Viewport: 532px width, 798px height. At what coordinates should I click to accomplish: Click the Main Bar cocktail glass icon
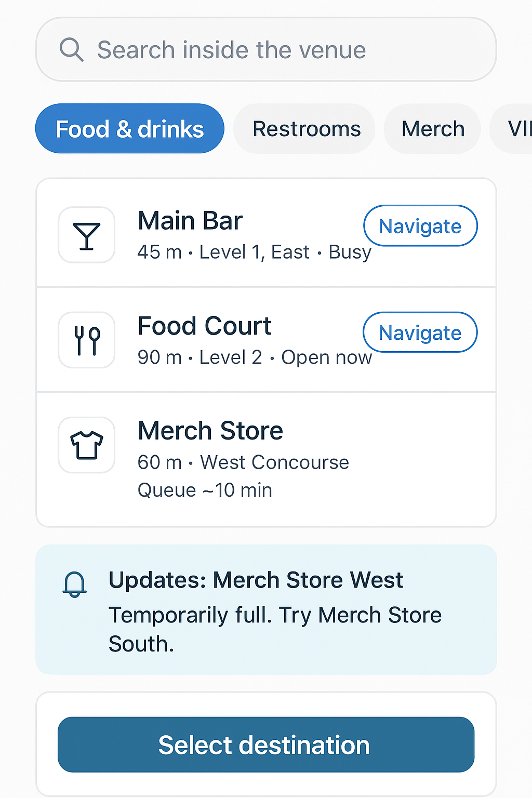click(x=86, y=235)
